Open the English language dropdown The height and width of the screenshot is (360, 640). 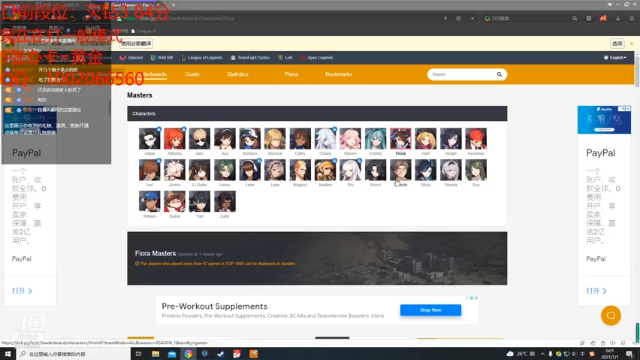point(615,58)
